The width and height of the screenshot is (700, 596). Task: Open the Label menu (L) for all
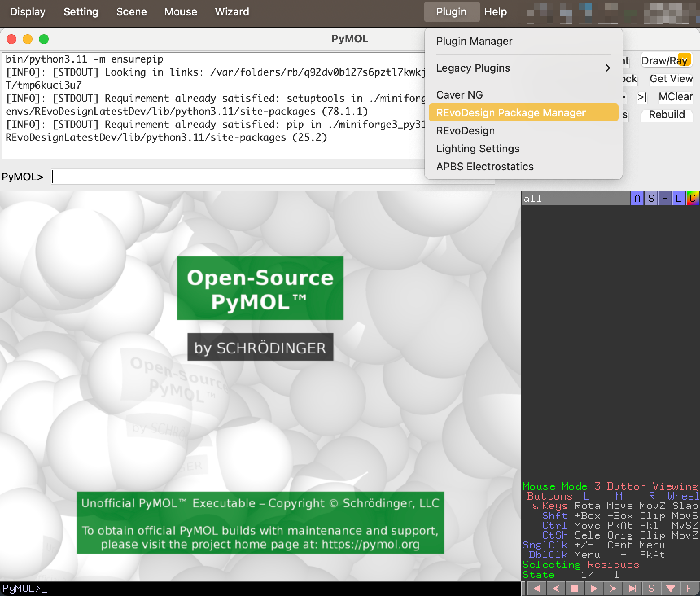(x=678, y=198)
